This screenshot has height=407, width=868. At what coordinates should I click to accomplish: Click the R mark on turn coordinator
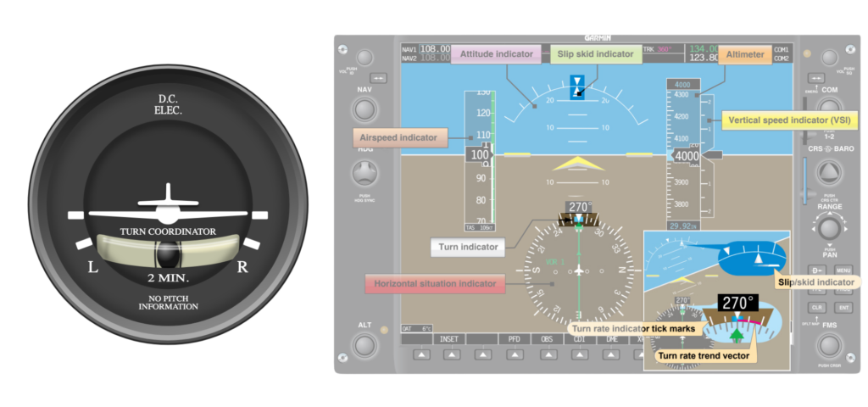click(x=242, y=267)
